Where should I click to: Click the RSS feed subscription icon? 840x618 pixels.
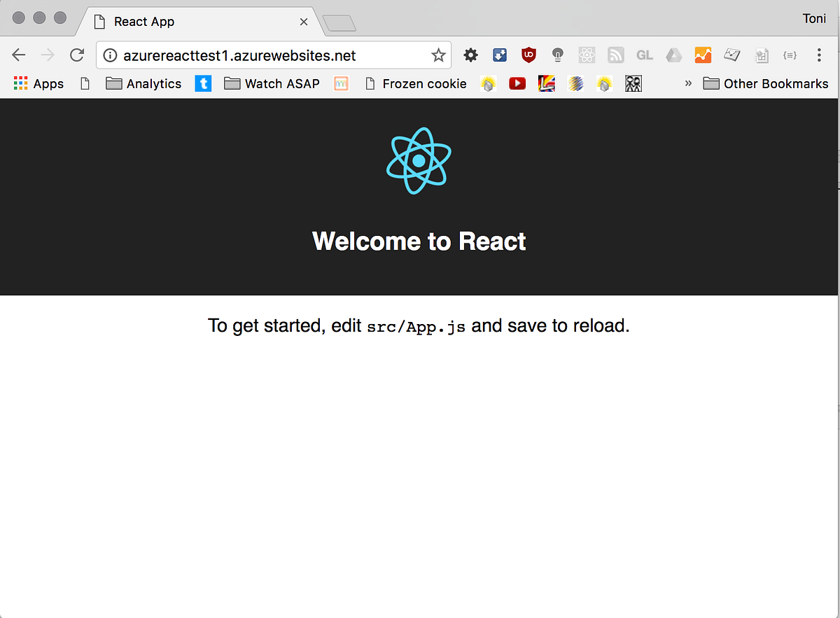tap(616, 55)
